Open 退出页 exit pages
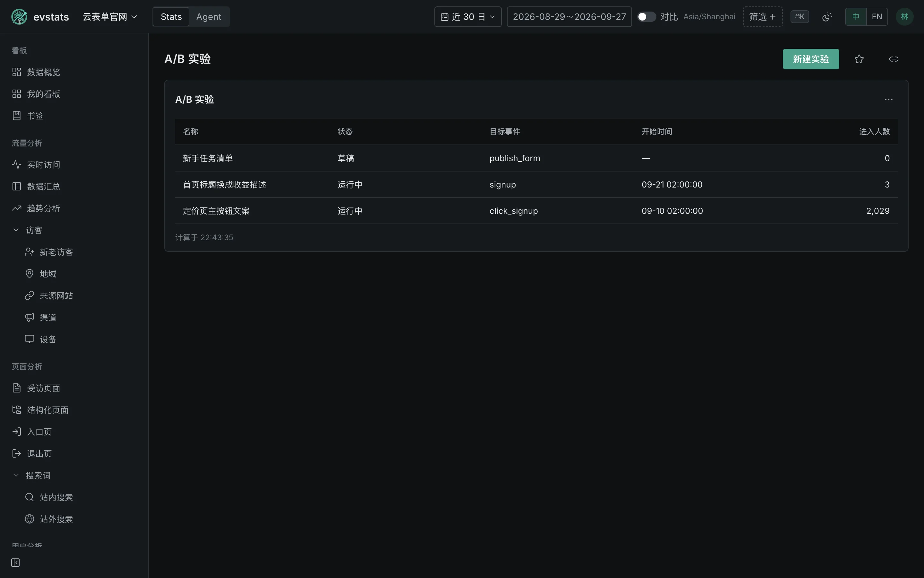This screenshot has width=924, height=578. 74,454
